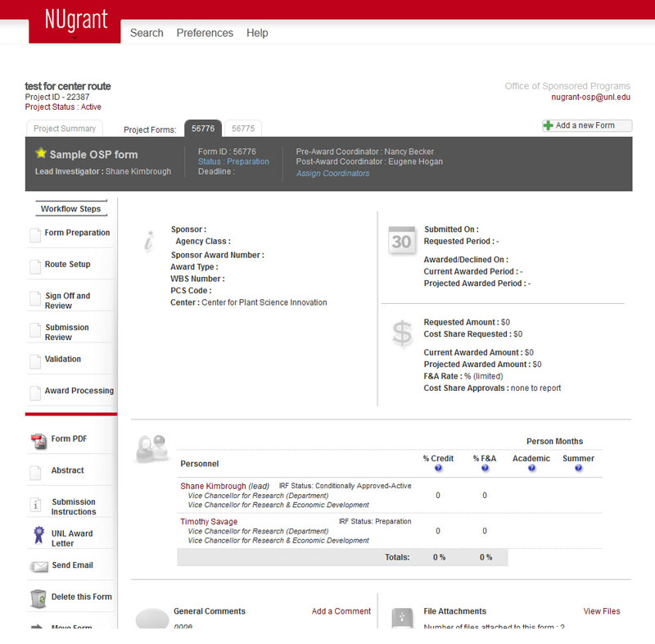Click the Award Processing page icon
The height and width of the screenshot is (644, 655).
(x=35, y=392)
